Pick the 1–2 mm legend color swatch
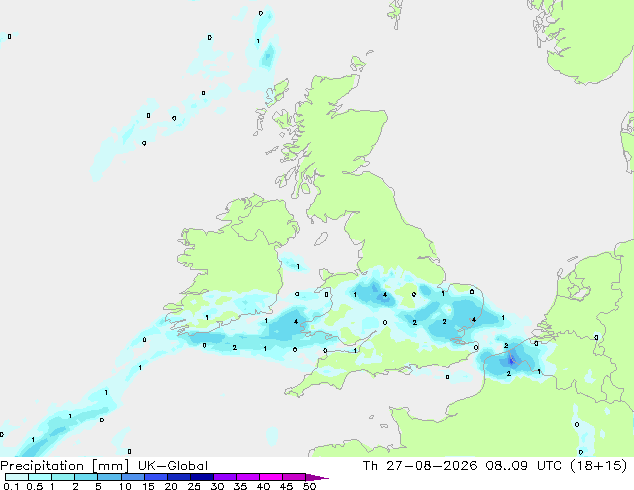This screenshot has width=634, height=490. pyautogui.click(x=63, y=477)
